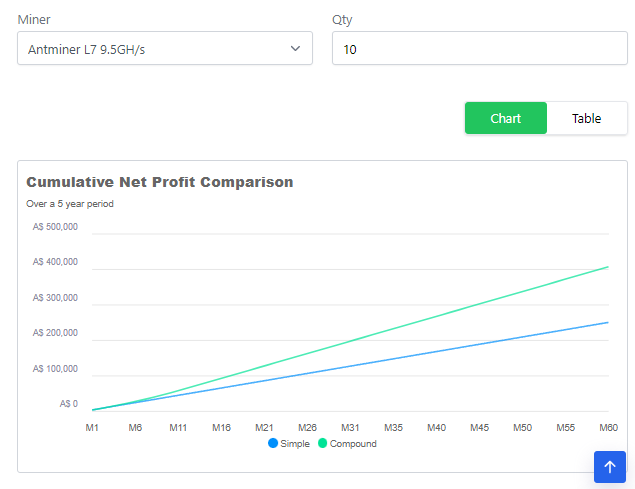Click the scroll-to-top arrow button
The image size is (635, 489).
pyautogui.click(x=609, y=467)
